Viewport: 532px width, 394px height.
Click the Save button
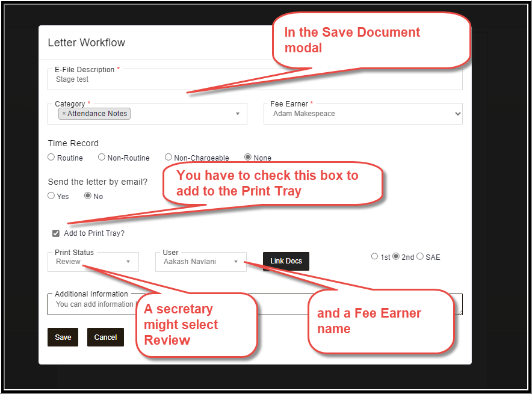click(x=63, y=337)
